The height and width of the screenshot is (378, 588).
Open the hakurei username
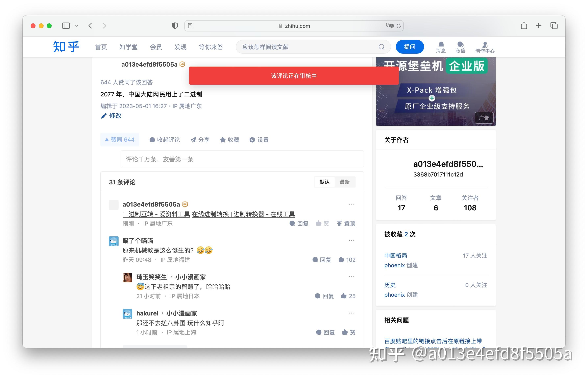click(x=147, y=313)
